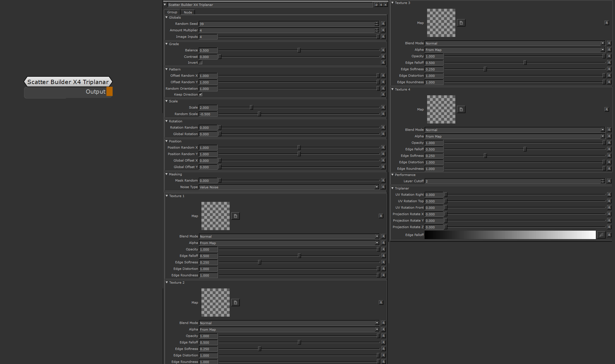Click the Texture 1 map thumbnail
This screenshot has height=364, width=615.
coord(216,216)
